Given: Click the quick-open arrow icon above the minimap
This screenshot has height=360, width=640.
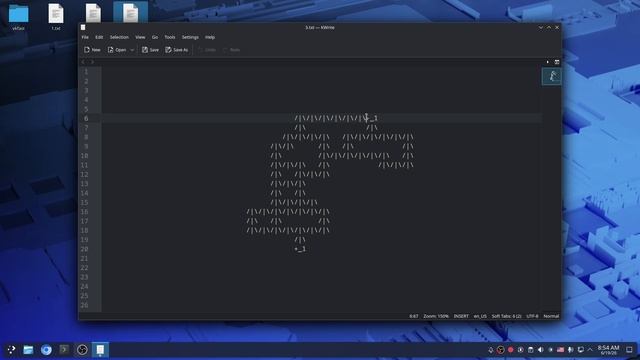Looking at the screenshot, I should [547, 62].
